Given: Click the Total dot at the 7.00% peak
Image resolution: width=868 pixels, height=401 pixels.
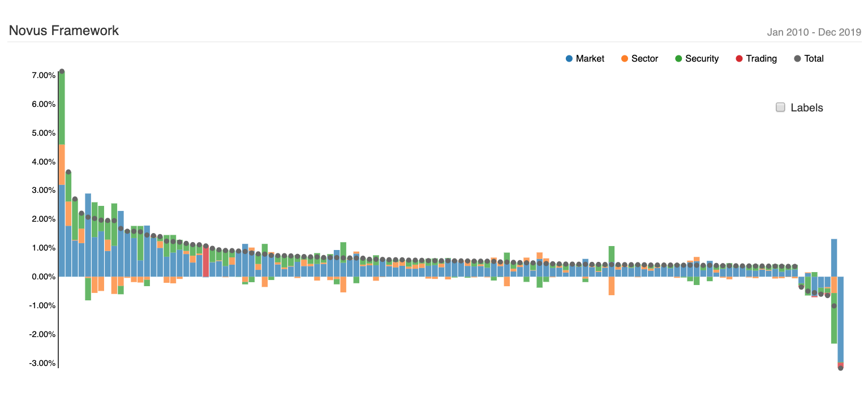Looking at the screenshot, I should 62,71.
